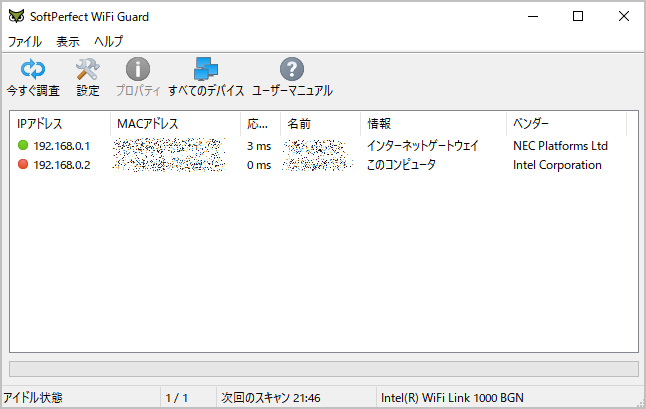Click blurred name cell of Intel Corporation row
The image size is (646, 409).
[x=317, y=164]
